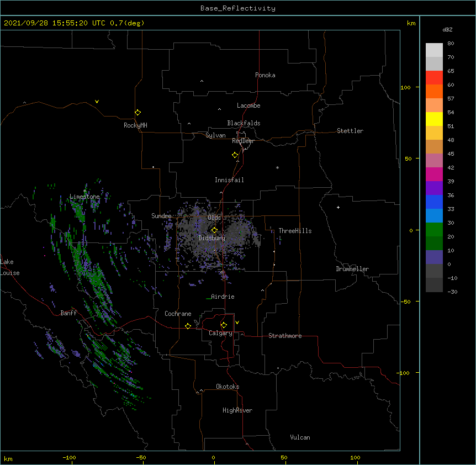Click the violet 39 dBZ legend swatch
The width and height of the screenshot is (476, 465).
(x=434, y=188)
